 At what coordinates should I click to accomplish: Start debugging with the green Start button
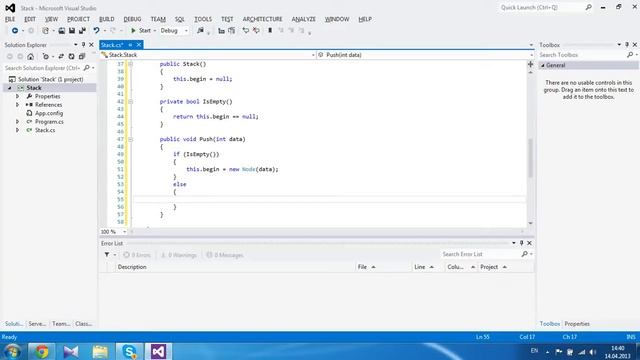(x=140, y=31)
